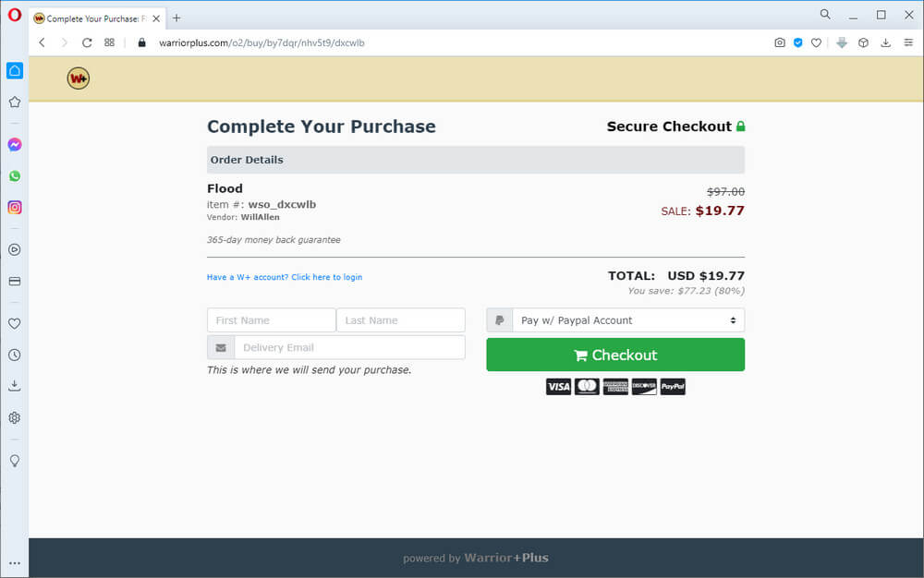Image resolution: width=924 pixels, height=578 pixels.
Task: Open the Opera main menu logo
Action: [x=14, y=15]
